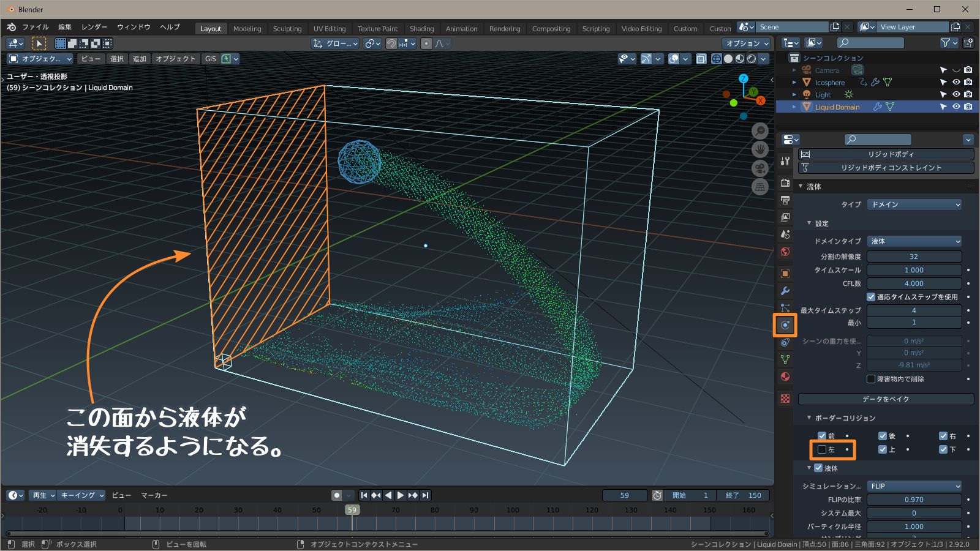Open the Output properties tab
Viewport: 980px width, 551px height.
click(x=785, y=200)
